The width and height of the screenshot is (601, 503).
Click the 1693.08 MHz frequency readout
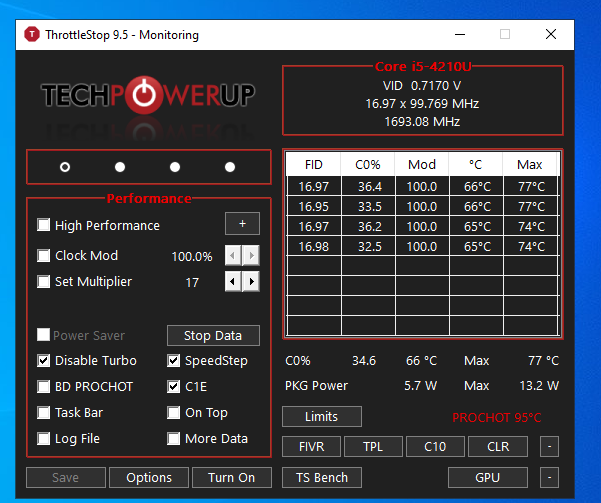click(x=422, y=122)
